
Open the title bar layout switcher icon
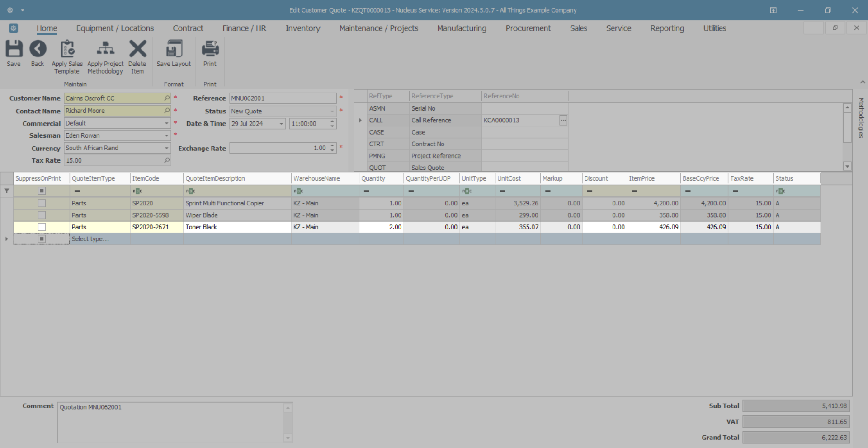(773, 10)
